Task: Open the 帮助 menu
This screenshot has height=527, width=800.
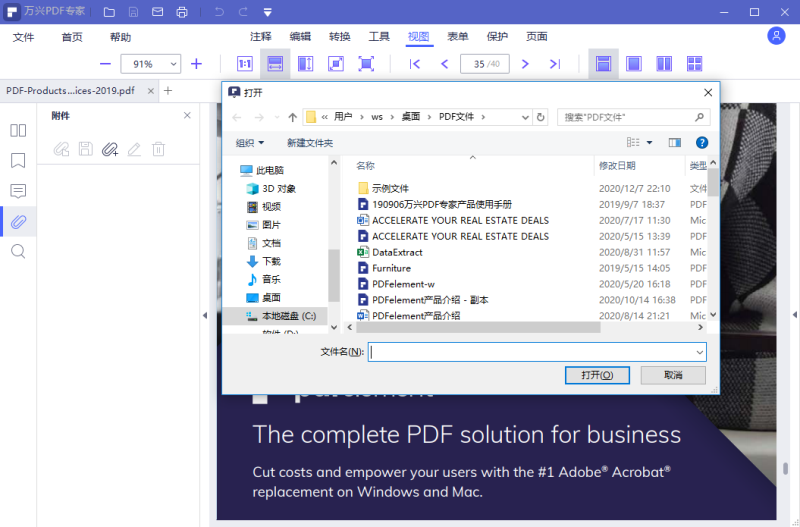Action: pyautogui.click(x=120, y=37)
